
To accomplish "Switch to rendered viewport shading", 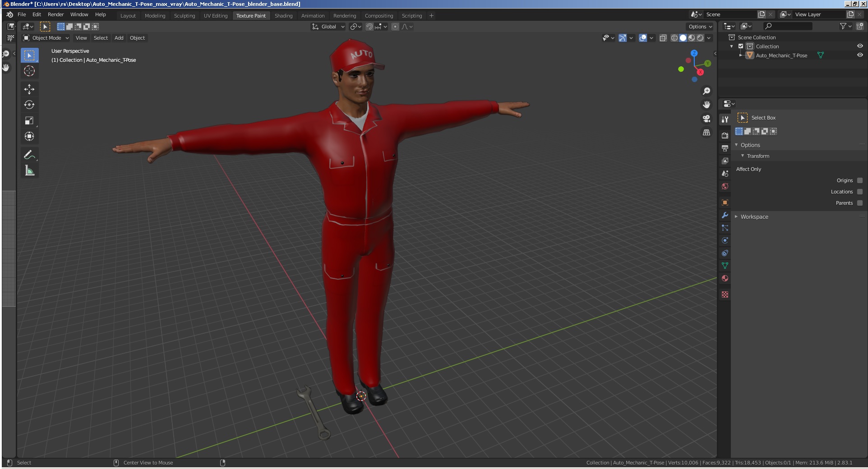I will pyautogui.click(x=700, y=38).
